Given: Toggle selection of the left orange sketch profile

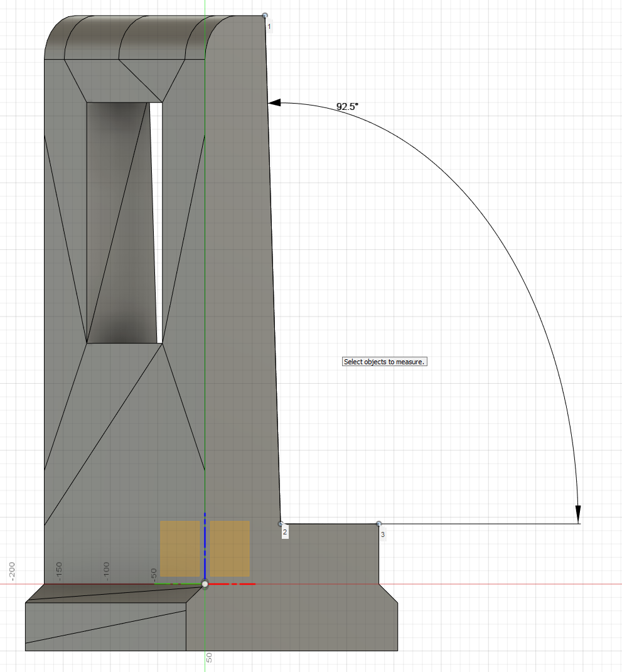Looking at the screenshot, I should click(181, 550).
